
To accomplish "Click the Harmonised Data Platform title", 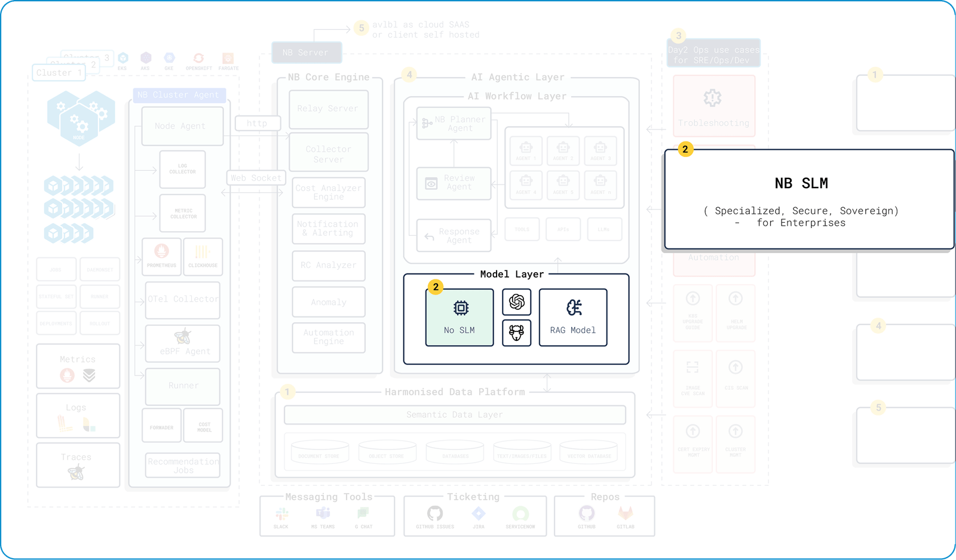I will tap(455, 392).
